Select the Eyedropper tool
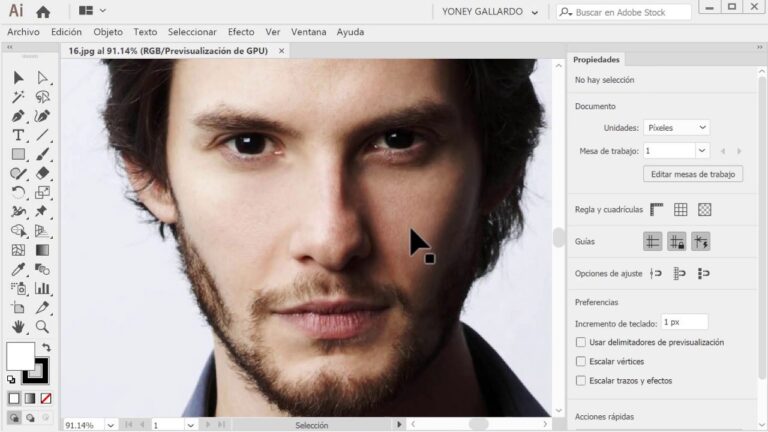The height and width of the screenshot is (432, 768). (18, 269)
